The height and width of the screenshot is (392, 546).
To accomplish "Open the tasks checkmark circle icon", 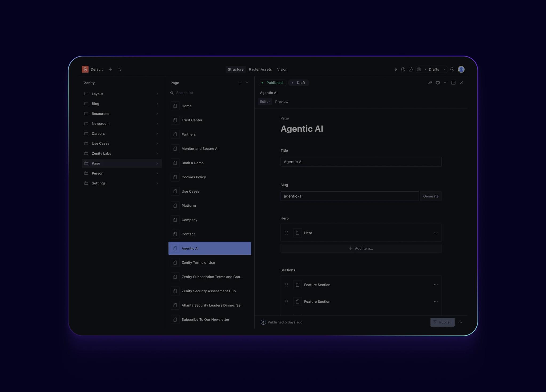I will [452, 69].
